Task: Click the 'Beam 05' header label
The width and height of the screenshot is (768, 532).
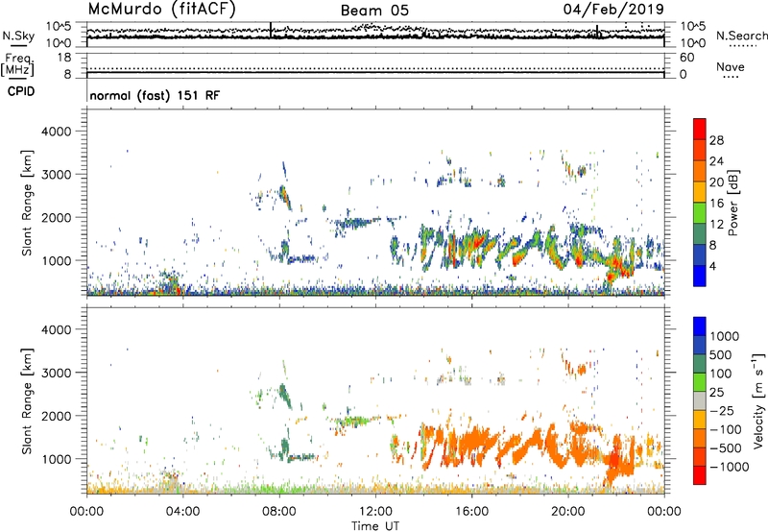Action: pyautogui.click(x=374, y=11)
